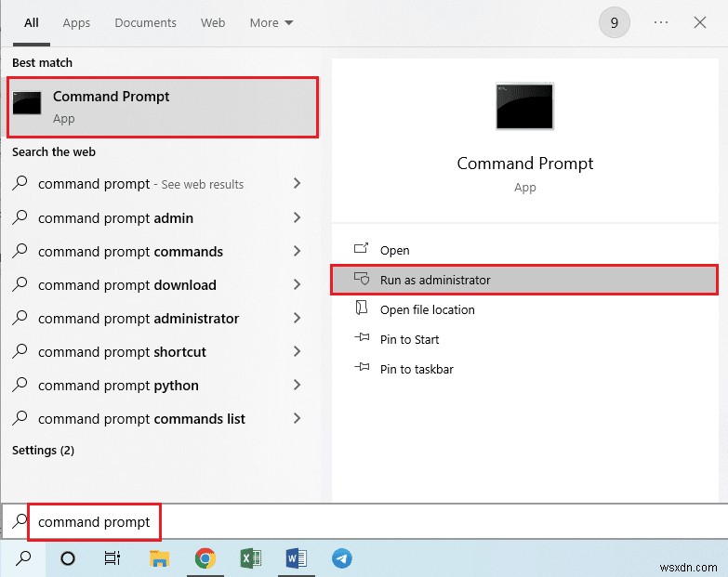Click the Pin to Start pin icon

click(362, 337)
